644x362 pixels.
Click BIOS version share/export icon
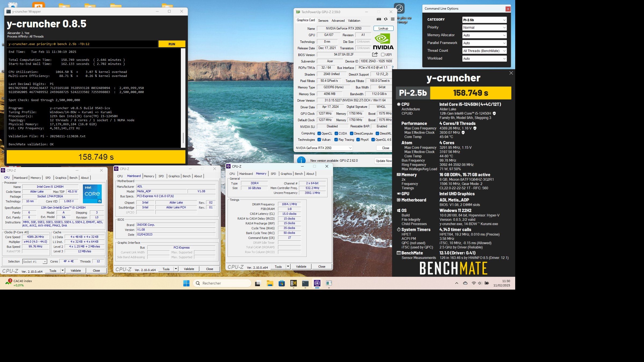coord(375,54)
